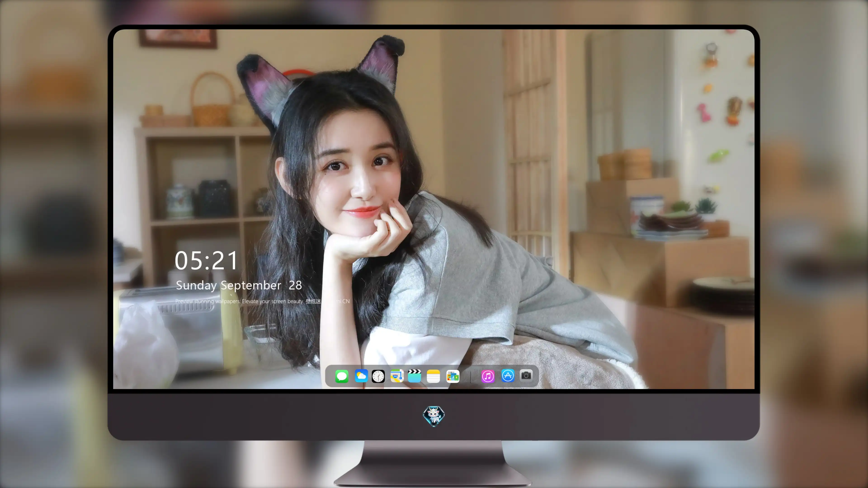Open the Videos clapperboard app
Image resolution: width=868 pixels, height=488 pixels.
[x=415, y=376]
